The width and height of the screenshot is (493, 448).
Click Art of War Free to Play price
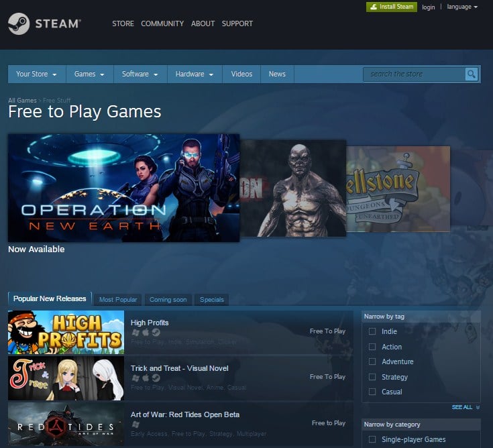click(329, 423)
